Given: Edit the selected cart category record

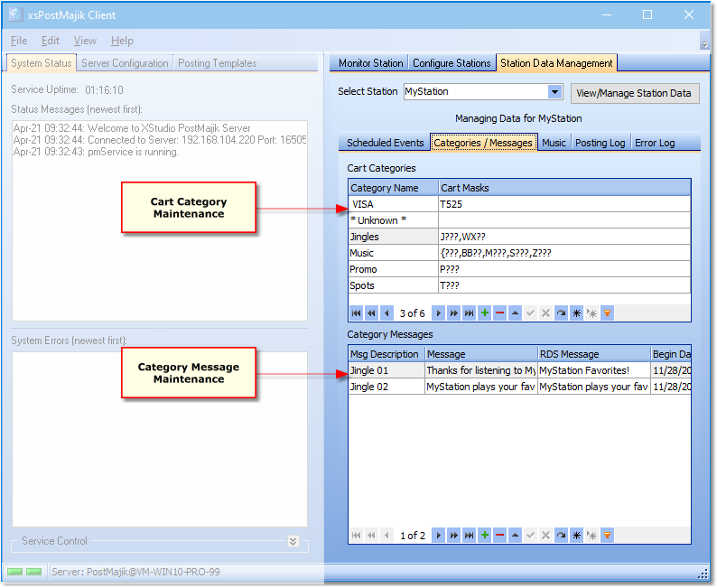Looking at the screenshot, I should click(515, 313).
